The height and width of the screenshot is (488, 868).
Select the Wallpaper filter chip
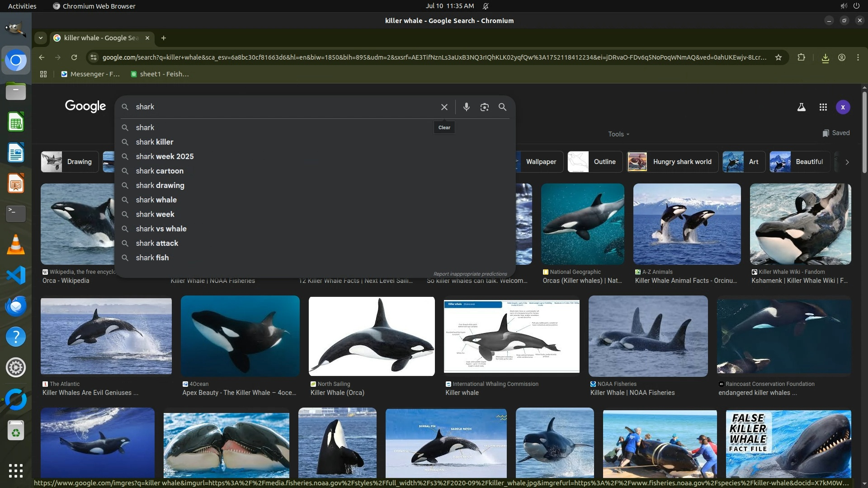point(541,162)
